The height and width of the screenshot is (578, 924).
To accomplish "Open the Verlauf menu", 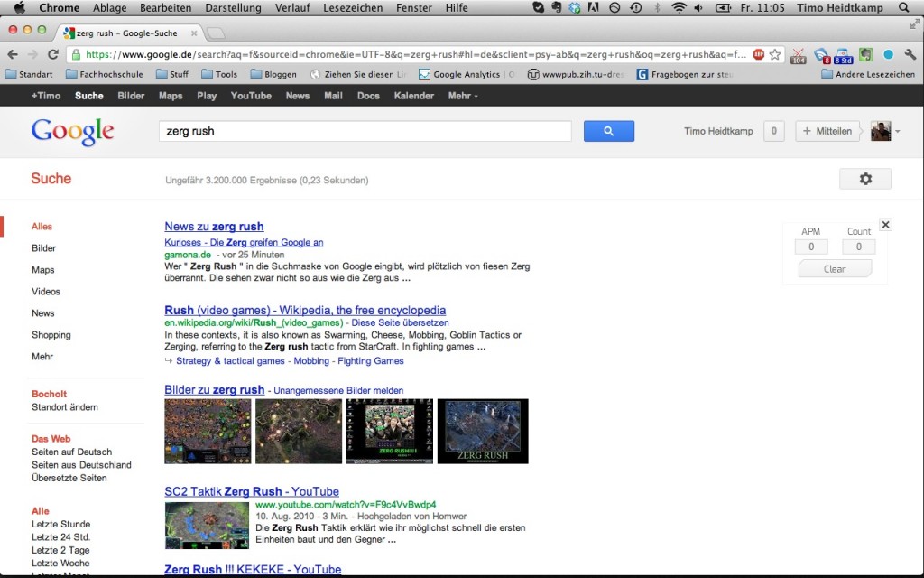I will (292, 7).
